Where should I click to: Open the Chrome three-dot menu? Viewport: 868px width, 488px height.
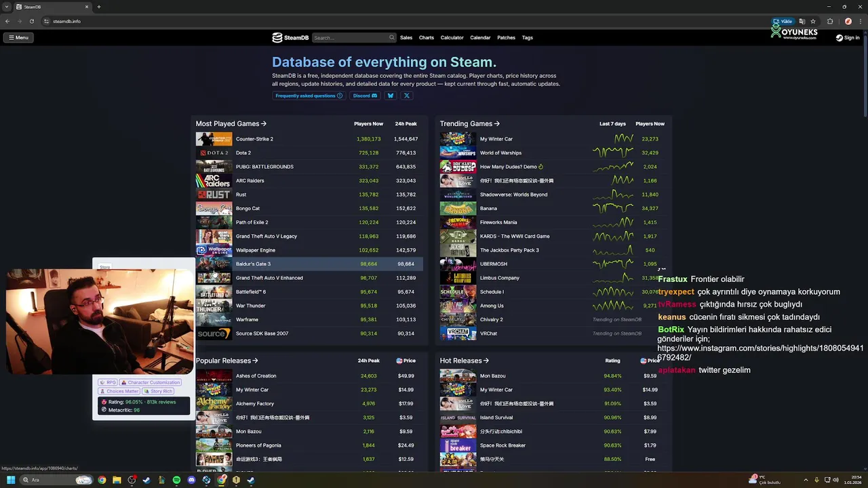861,21
